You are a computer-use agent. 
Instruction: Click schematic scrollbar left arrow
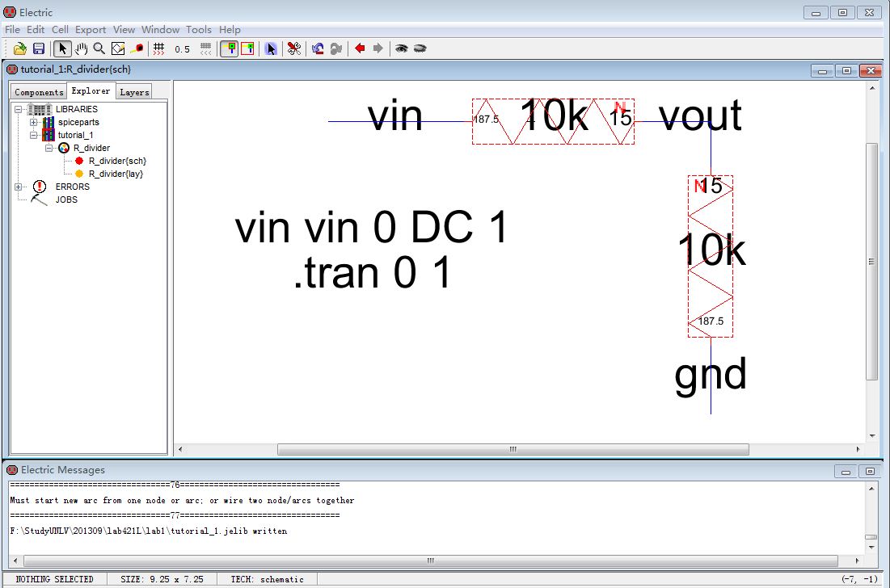click(x=180, y=449)
